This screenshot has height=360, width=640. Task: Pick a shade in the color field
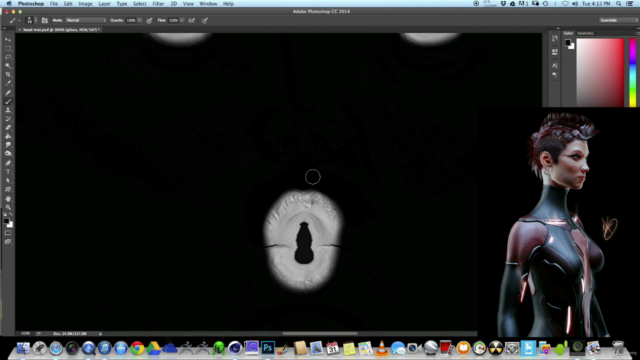point(600,72)
